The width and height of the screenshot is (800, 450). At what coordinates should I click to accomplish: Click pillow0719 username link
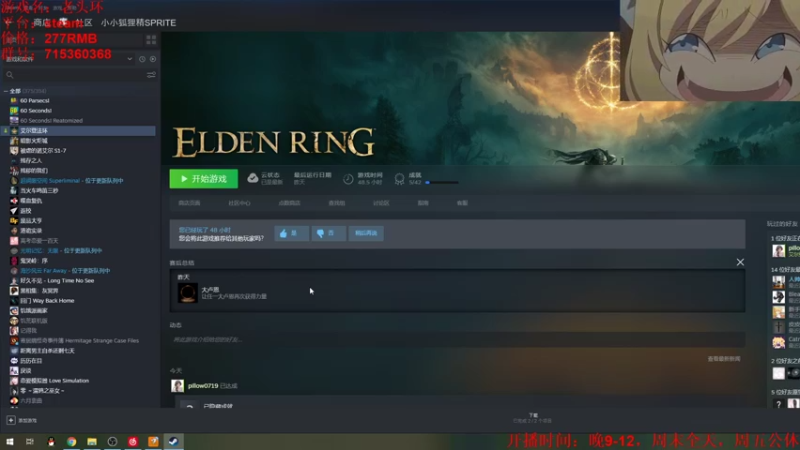(203, 386)
